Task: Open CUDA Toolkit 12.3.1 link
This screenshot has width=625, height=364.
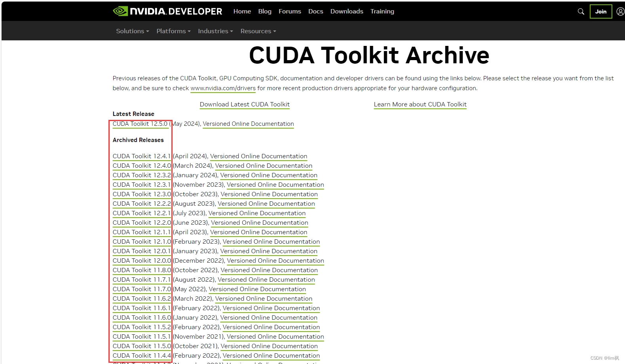Action: pos(142,185)
